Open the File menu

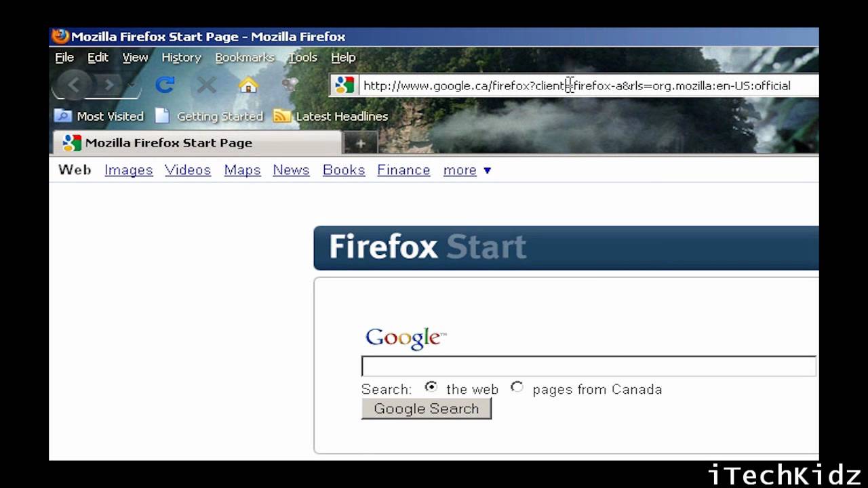pos(64,58)
